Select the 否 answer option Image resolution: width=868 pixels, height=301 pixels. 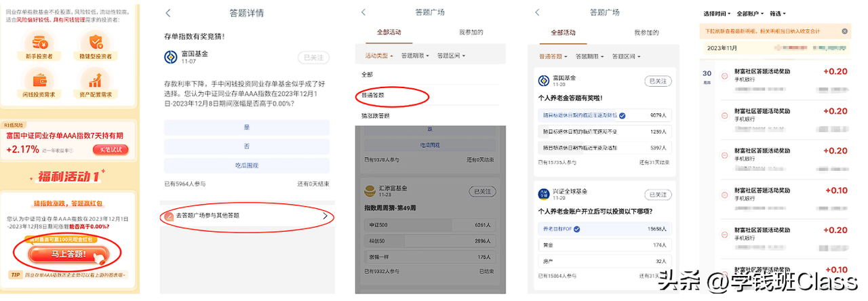(x=246, y=146)
